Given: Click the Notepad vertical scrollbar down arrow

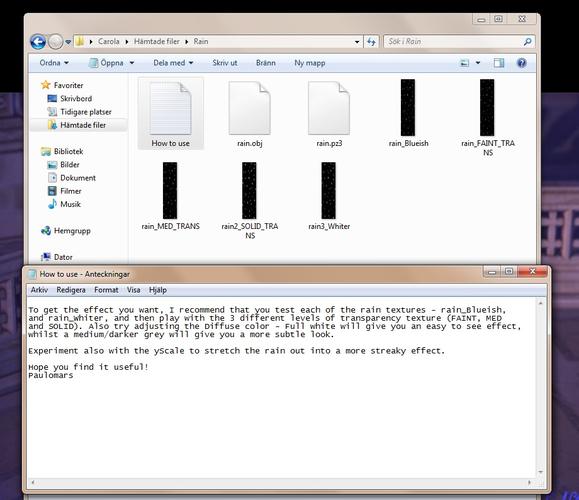Looking at the screenshot, I should tap(541, 472).
